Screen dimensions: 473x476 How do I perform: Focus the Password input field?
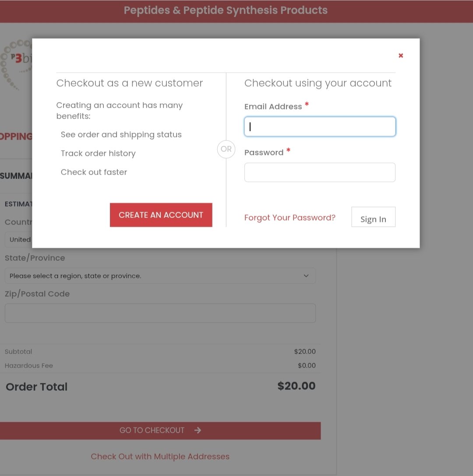(320, 172)
